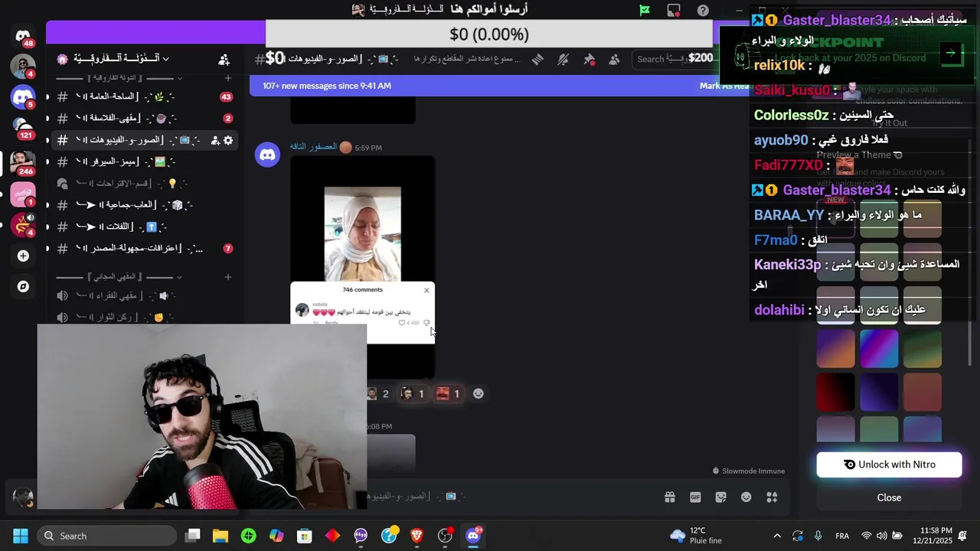The height and width of the screenshot is (551, 980).
Task: Open the pinned messages icon
Action: click(x=589, y=59)
